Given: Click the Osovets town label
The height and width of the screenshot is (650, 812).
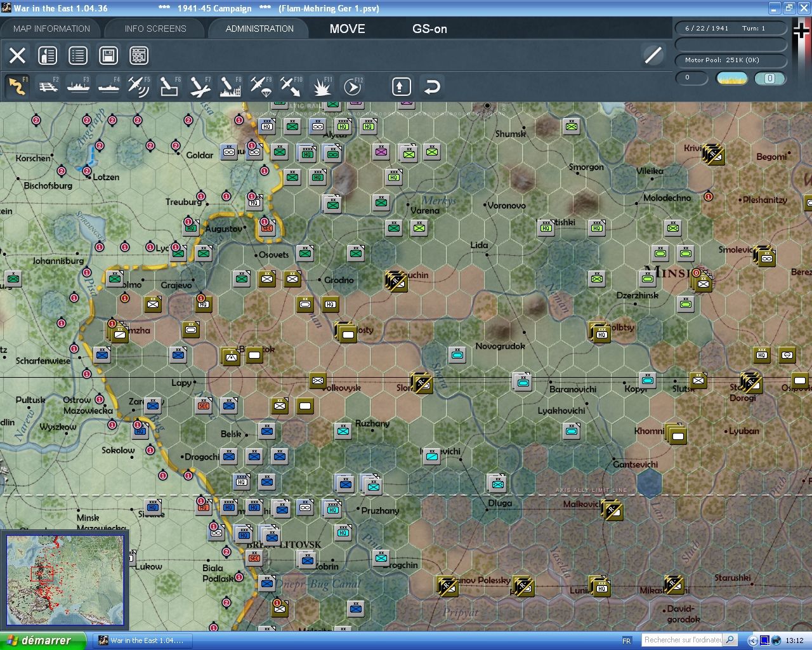Looking at the screenshot, I should 273,255.
